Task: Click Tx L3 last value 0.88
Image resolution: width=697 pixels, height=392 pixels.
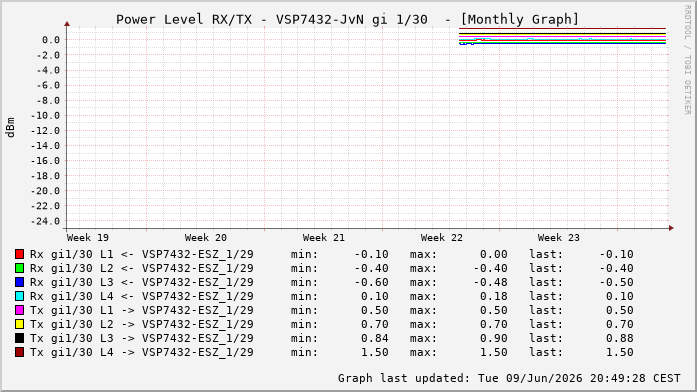Action: pos(620,338)
